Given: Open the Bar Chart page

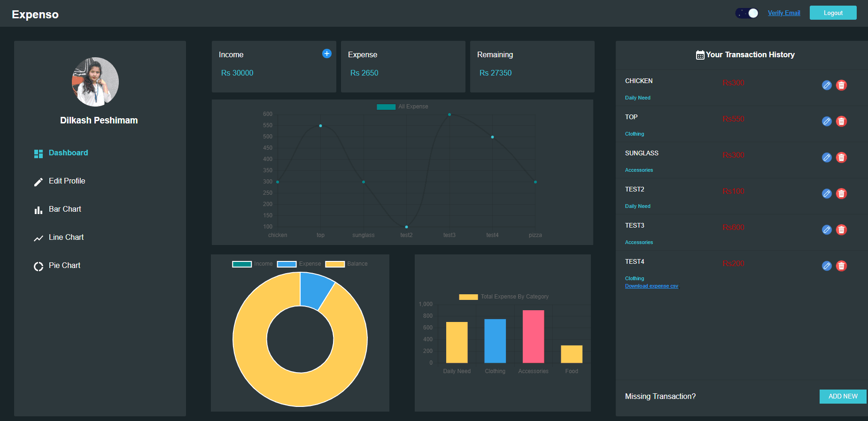Looking at the screenshot, I should pyautogui.click(x=65, y=209).
